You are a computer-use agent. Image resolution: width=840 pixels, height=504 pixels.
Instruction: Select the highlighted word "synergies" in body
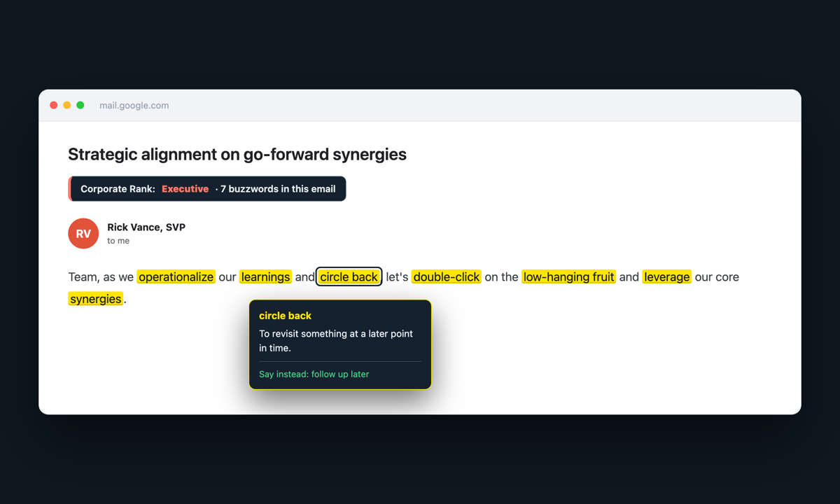[96, 299]
